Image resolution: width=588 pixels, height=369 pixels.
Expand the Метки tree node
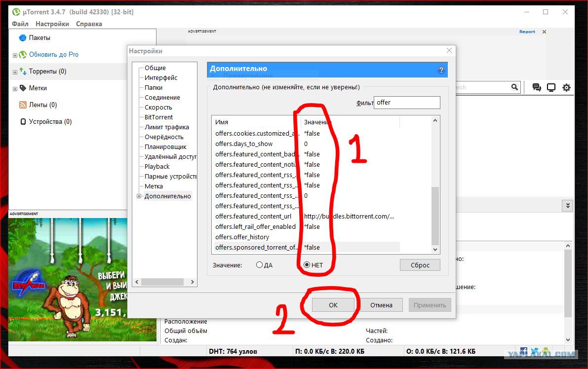[x=15, y=89]
